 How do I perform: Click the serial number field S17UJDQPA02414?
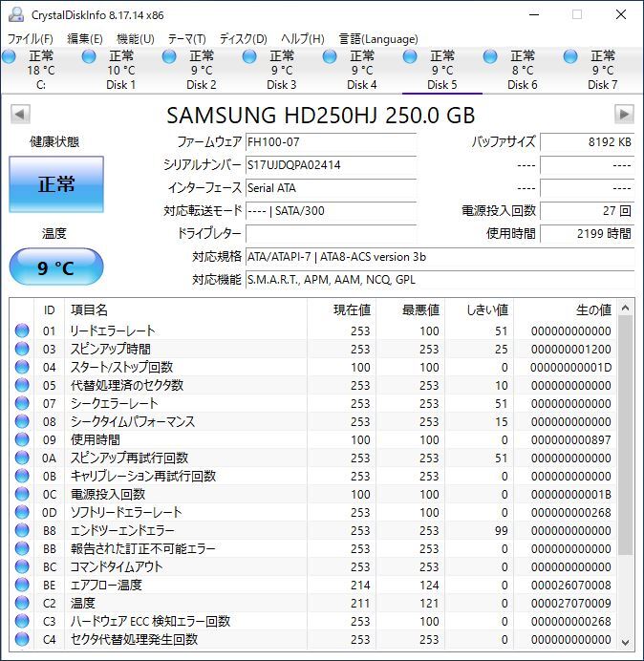tap(331, 165)
